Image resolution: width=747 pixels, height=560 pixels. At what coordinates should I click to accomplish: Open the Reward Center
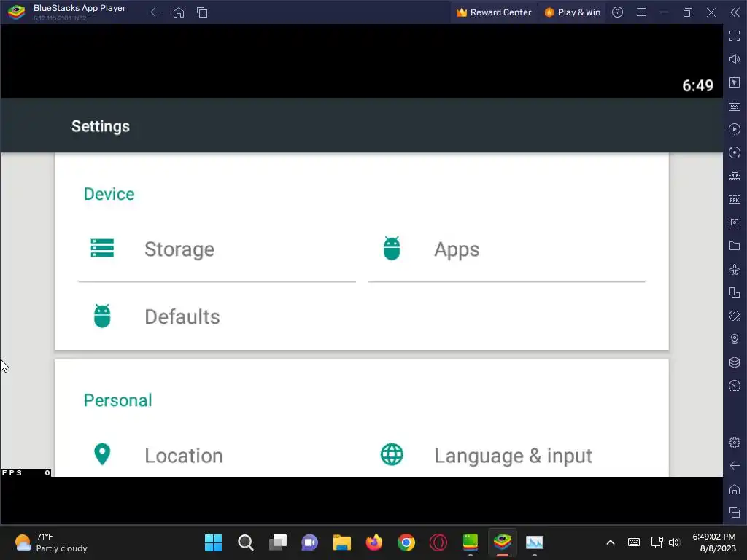pos(494,12)
